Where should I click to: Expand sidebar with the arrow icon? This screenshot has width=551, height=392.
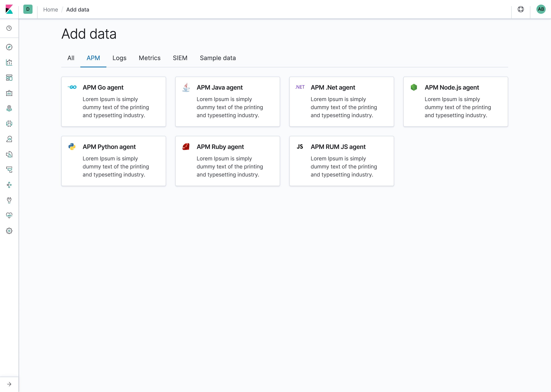pos(9,384)
